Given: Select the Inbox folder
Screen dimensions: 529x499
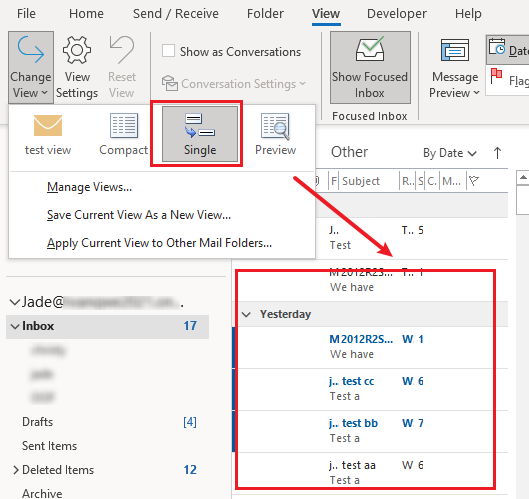Looking at the screenshot, I should coord(107,326).
